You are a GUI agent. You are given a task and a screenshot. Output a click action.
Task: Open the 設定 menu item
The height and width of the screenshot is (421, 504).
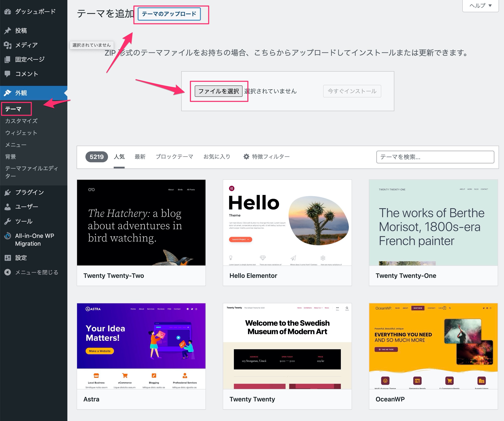coord(34,258)
